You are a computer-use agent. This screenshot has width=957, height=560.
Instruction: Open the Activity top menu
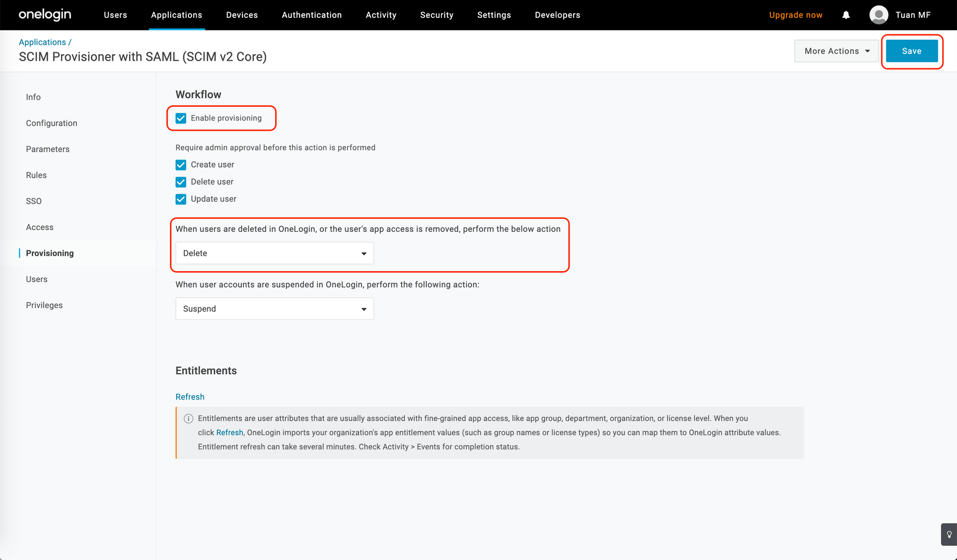(x=381, y=15)
